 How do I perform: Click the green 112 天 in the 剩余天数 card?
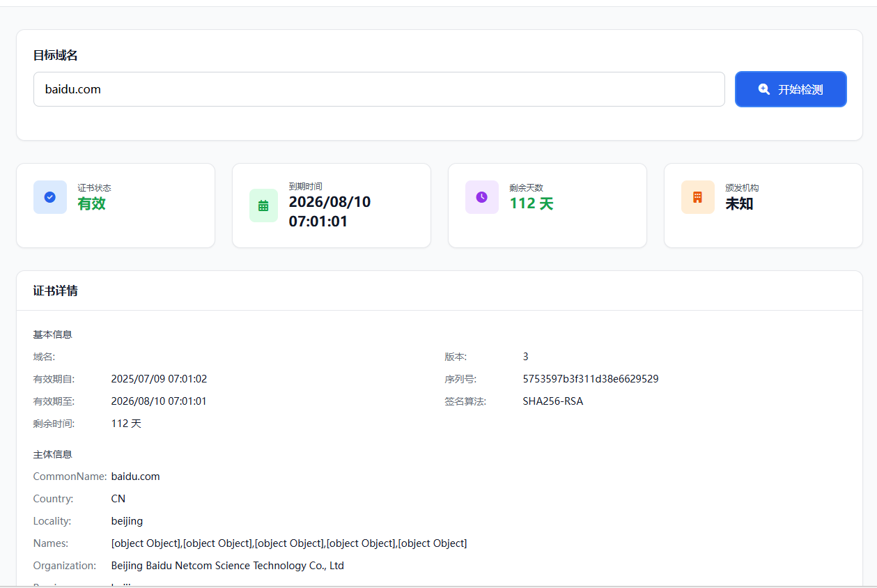click(531, 203)
